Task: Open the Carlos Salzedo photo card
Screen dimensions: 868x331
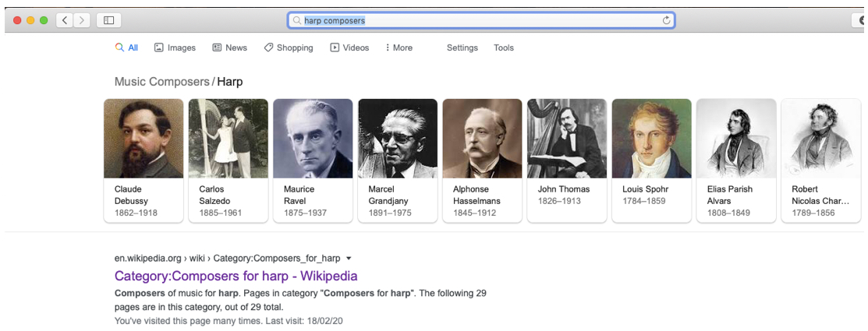Action: click(x=228, y=160)
